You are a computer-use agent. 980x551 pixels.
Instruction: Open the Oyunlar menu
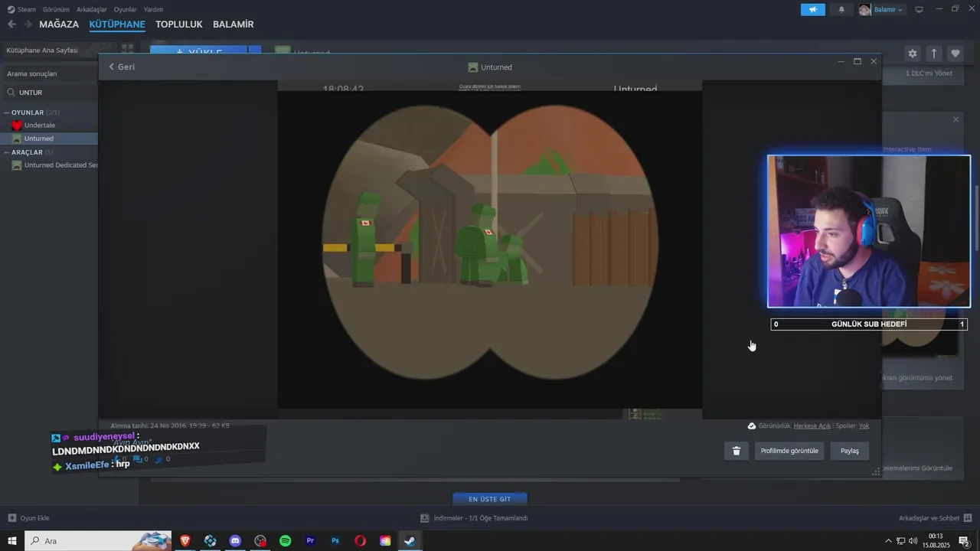(125, 9)
